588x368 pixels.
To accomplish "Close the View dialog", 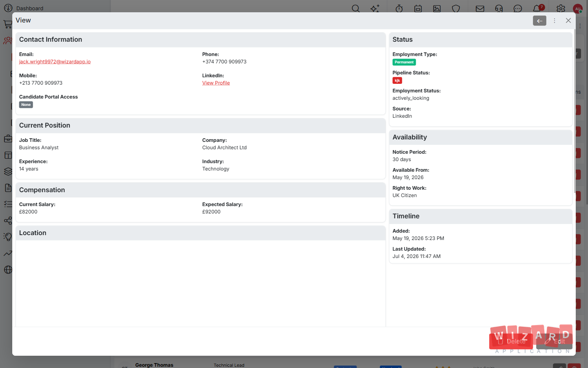I will pos(568,20).
